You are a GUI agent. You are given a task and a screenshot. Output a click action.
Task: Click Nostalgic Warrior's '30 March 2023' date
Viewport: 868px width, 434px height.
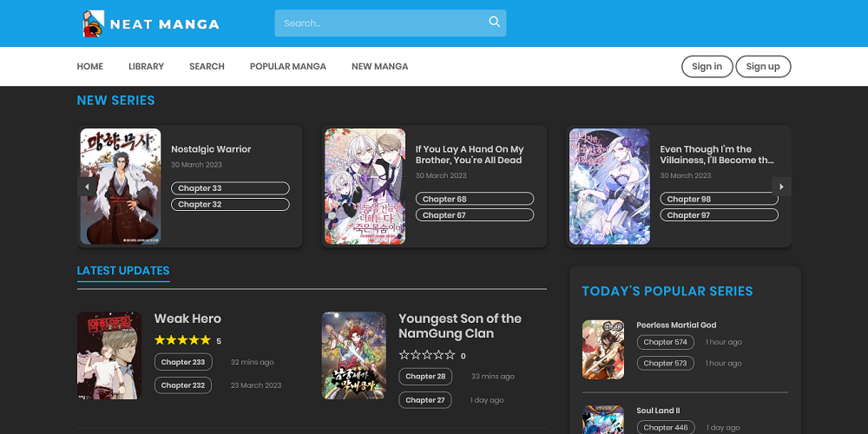196,165
